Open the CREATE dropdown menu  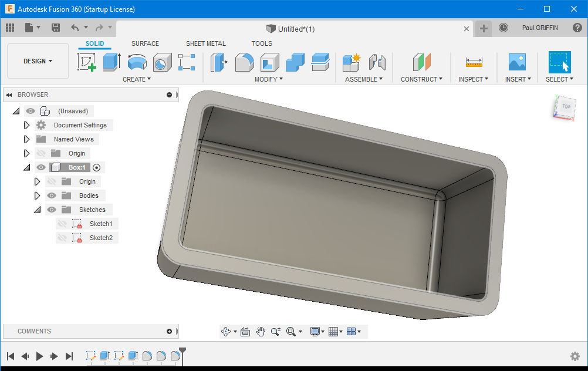click(x=137, y=79)
